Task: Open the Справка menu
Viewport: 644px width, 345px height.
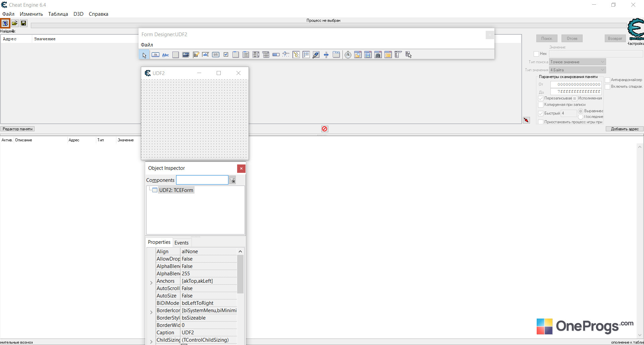Action: [x=98, y=14]
